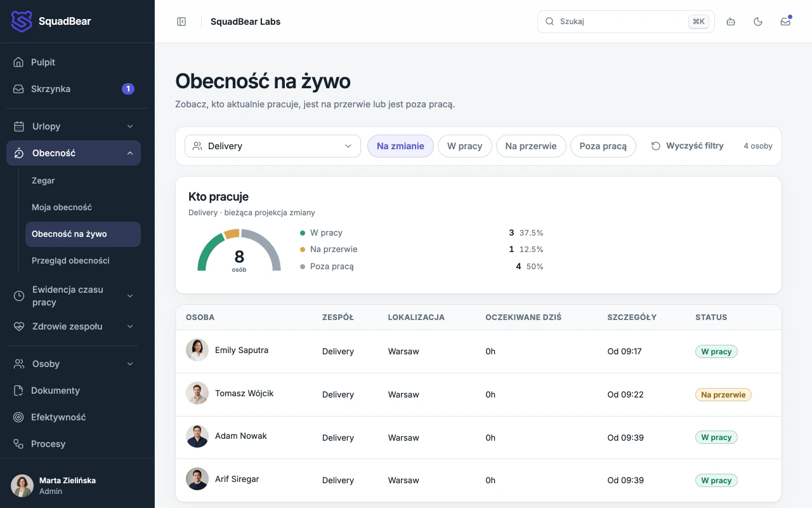Click the green W pracy gauge segment
Viewport: 812px width, 508px height.
click(x=210, y=251)
